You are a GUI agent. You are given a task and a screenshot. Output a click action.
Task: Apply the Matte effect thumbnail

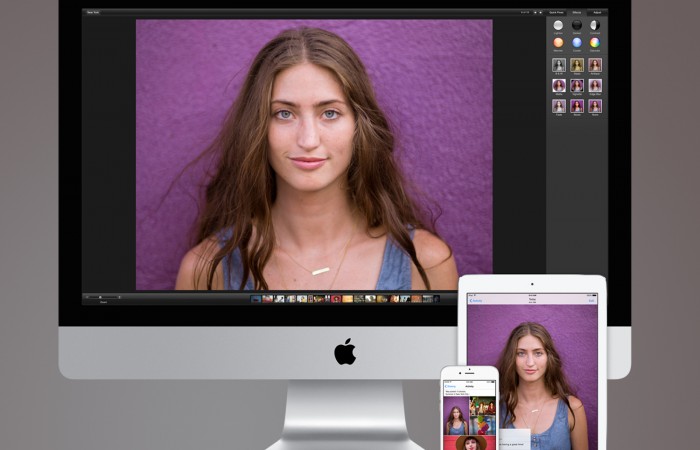click(x=559, y=85)
